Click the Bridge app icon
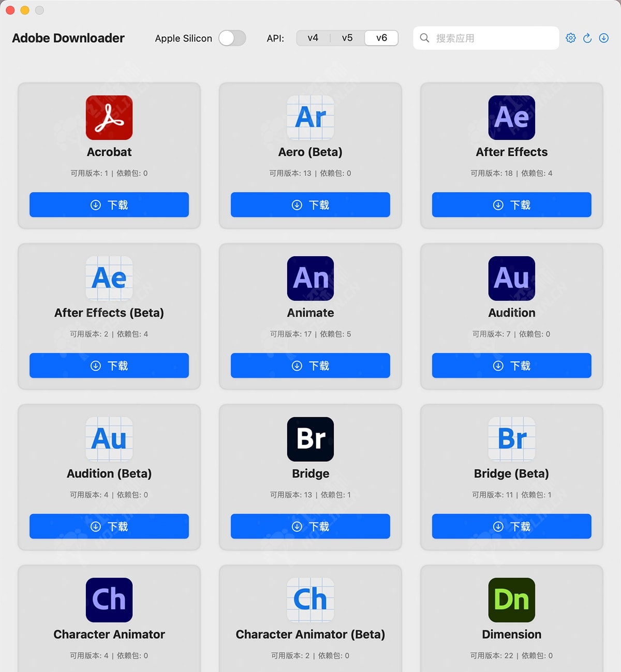Viewport: 621px width, 672px height. point(310,439)
